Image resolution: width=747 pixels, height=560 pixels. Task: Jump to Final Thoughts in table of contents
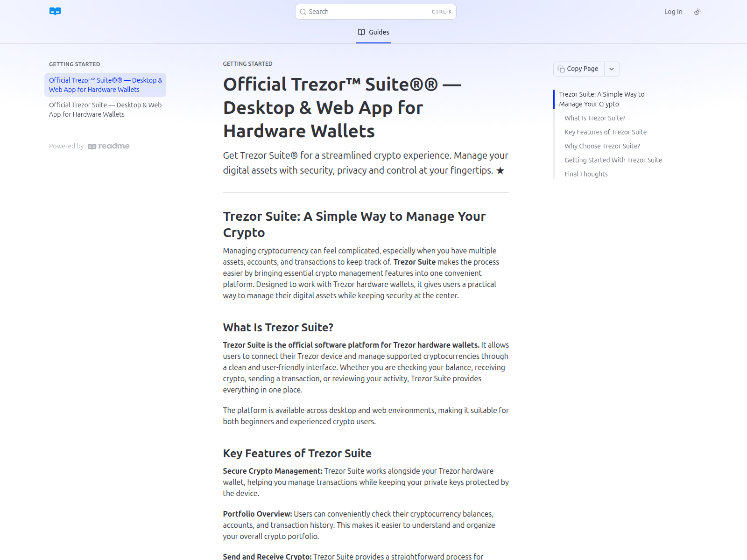[586, 174]
